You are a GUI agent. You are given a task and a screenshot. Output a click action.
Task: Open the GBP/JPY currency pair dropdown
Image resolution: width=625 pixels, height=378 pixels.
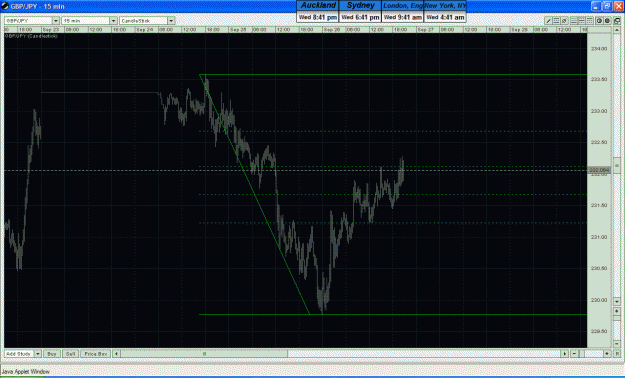[x=56, y=20]
